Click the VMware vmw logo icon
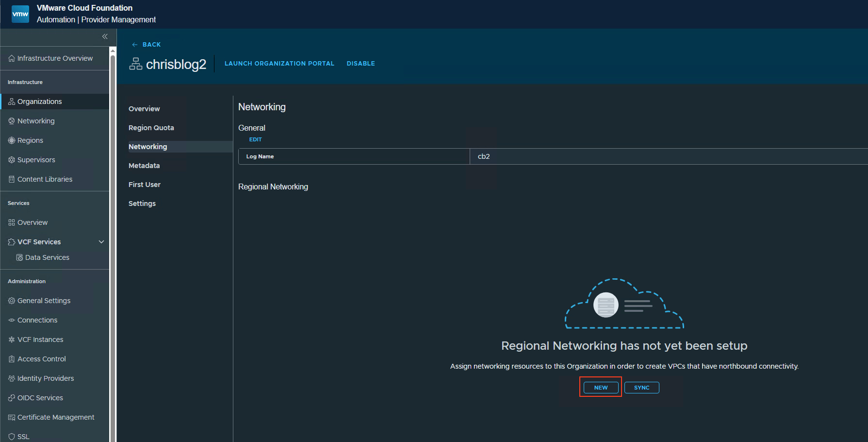 pyautogui.click(x=20, y=14)
